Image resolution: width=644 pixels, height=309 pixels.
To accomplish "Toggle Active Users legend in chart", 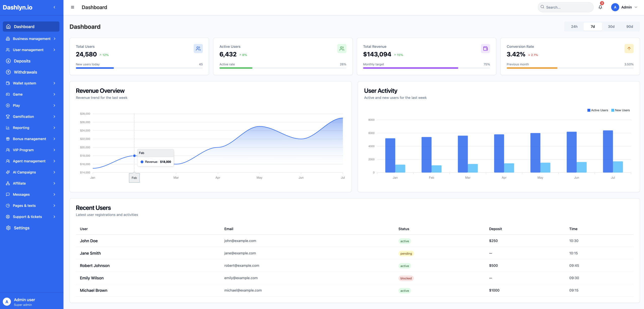I will coord(597,110).
